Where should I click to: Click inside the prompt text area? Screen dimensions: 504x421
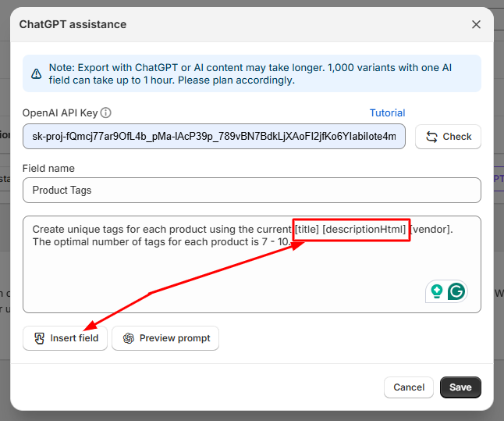coord(252,264)
